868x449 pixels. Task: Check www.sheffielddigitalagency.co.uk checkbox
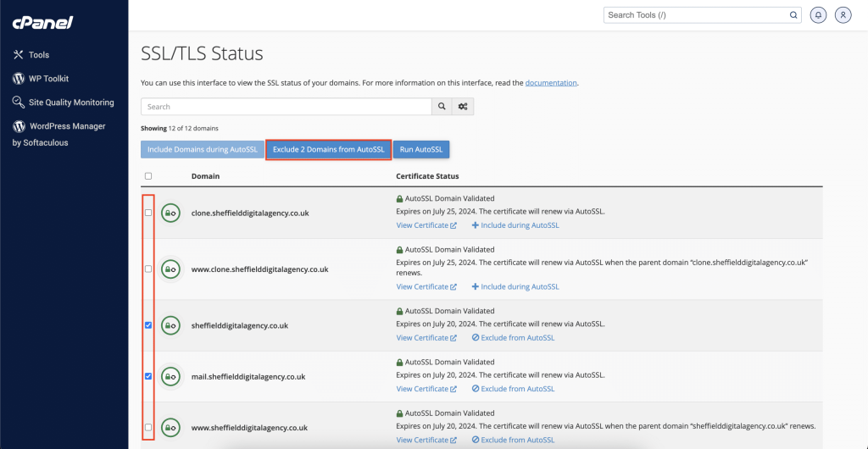(147, 427)
